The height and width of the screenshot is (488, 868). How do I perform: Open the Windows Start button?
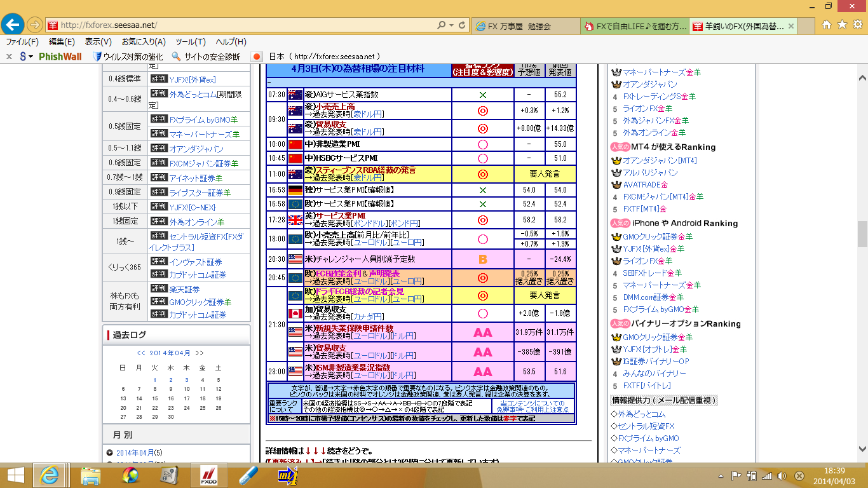point(16,475)
